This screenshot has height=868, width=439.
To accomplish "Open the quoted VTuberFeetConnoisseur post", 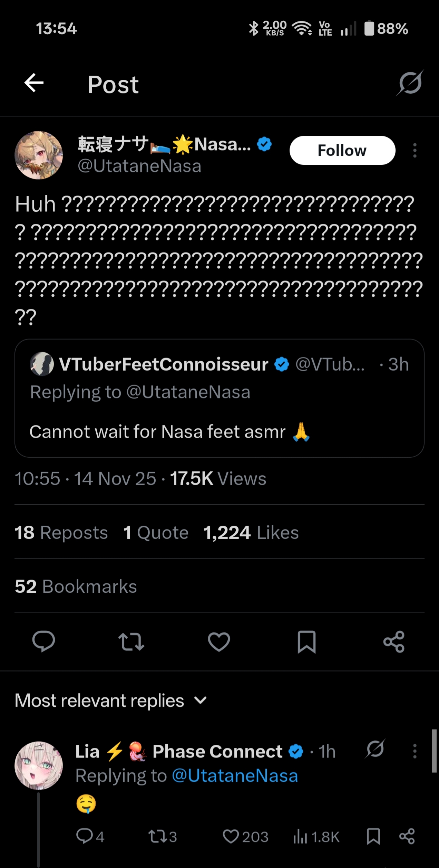I will pos(219,398).
